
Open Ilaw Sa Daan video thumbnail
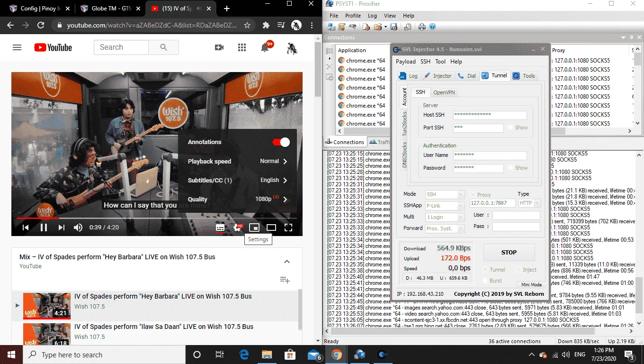(47, 334)
